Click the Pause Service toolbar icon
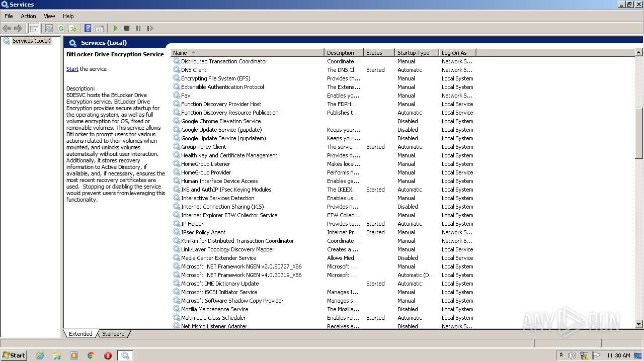 click(x=138, y=29)
